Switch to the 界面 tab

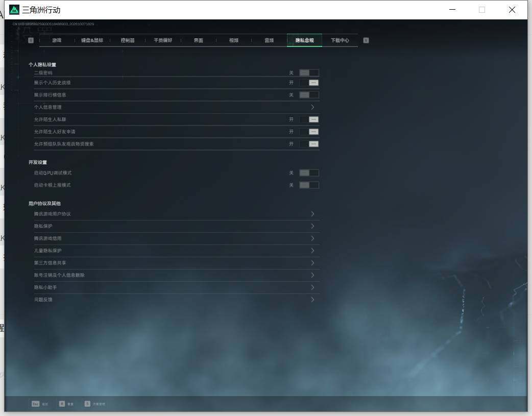[x=199, y=40]
